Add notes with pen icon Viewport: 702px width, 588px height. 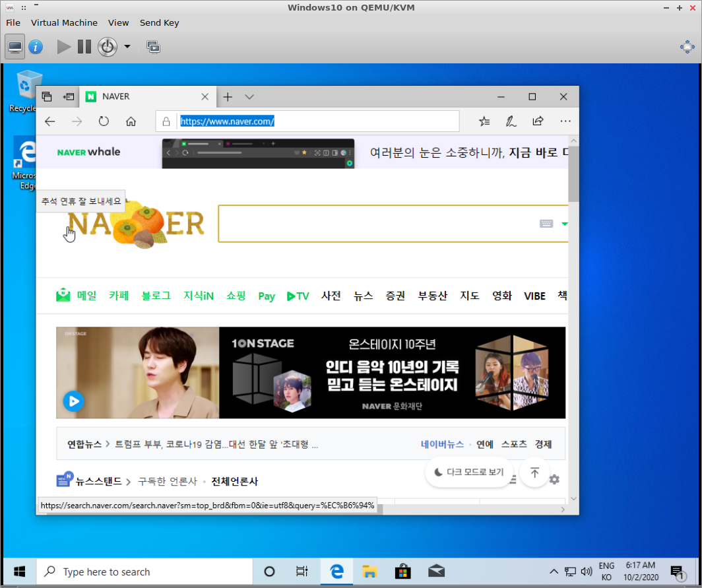click(511, 121)
